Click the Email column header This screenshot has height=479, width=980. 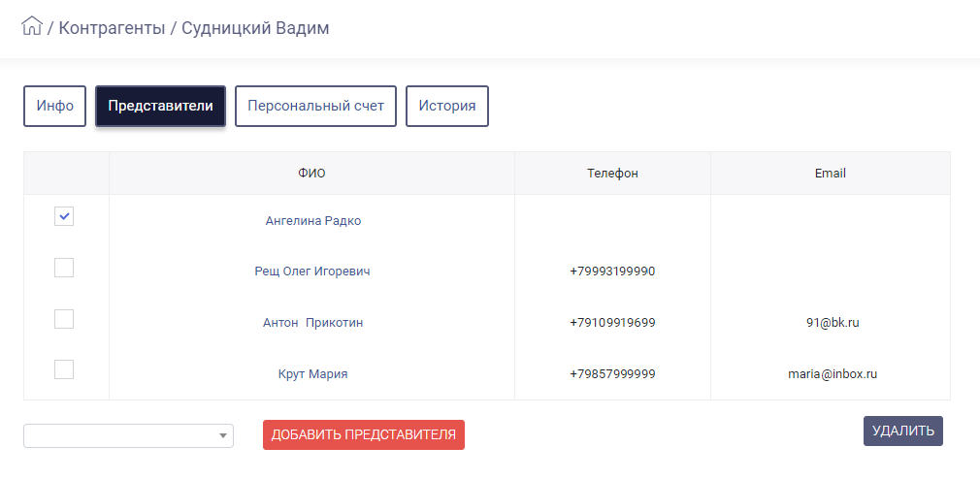click(x=831, y=173)
